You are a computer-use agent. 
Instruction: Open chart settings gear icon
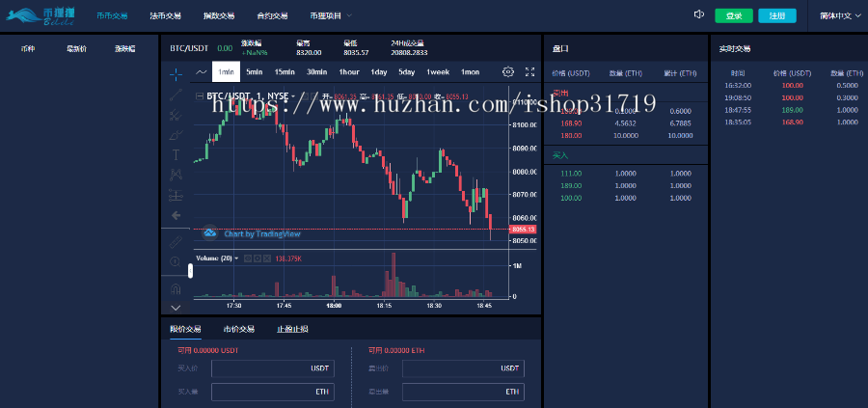(x=508, y=72)
